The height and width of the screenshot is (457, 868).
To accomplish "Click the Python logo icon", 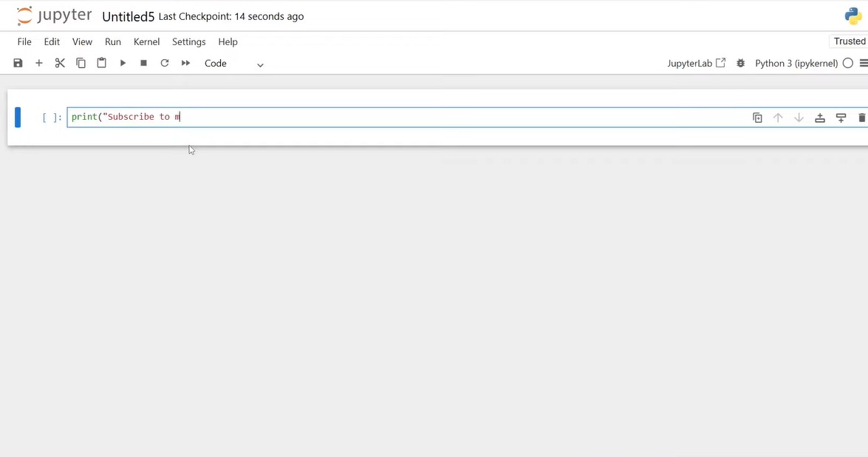I will pos(853,16).
